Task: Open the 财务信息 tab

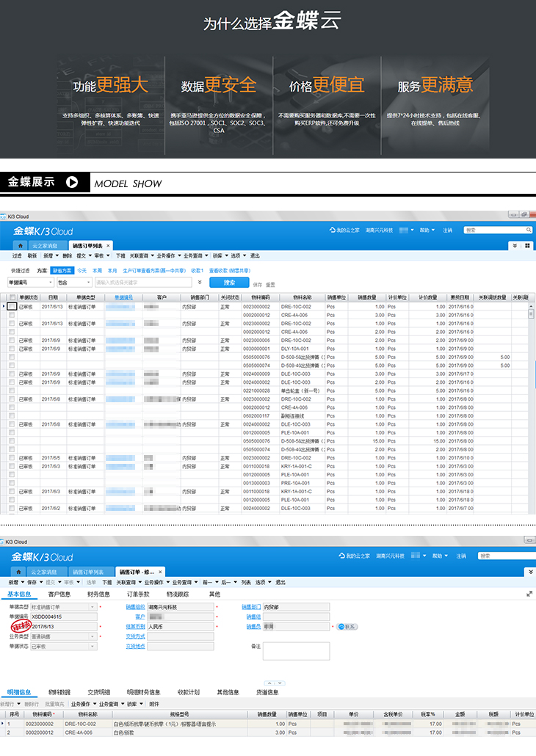Action: [x=98, y=594]
